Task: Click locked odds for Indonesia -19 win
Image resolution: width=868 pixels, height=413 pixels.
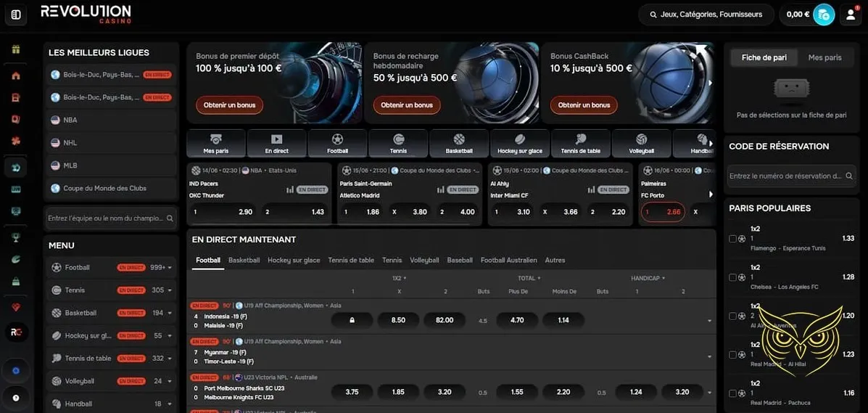Action: click(x=352, y=320)
